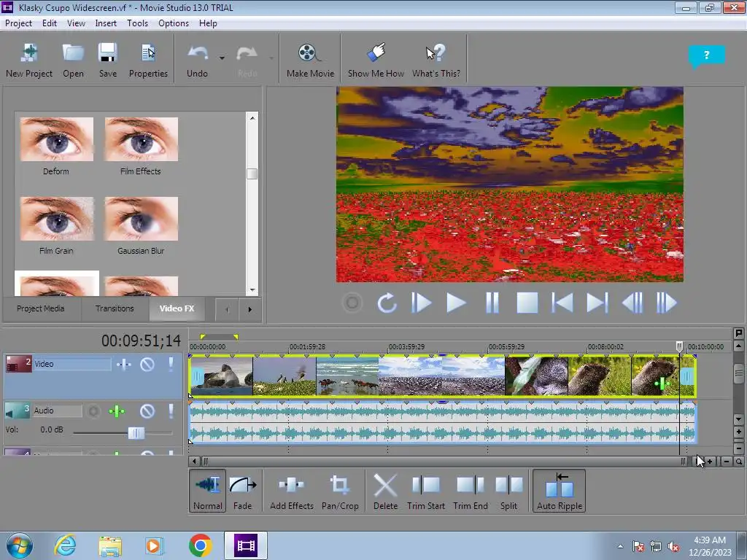Click Add Effects in timeline toolbar
Screen dimensions: 747x560
pos(292,491)
